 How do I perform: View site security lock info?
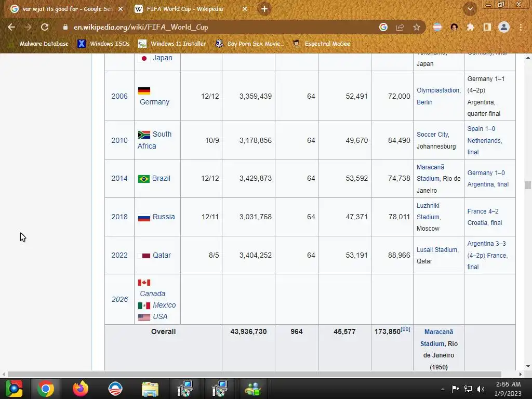(65, 27)
